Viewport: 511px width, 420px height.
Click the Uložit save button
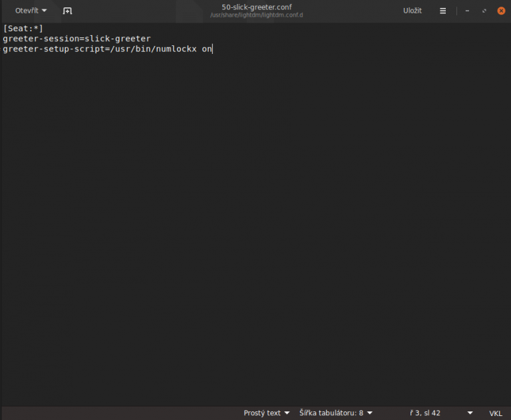tap(412, 11)
